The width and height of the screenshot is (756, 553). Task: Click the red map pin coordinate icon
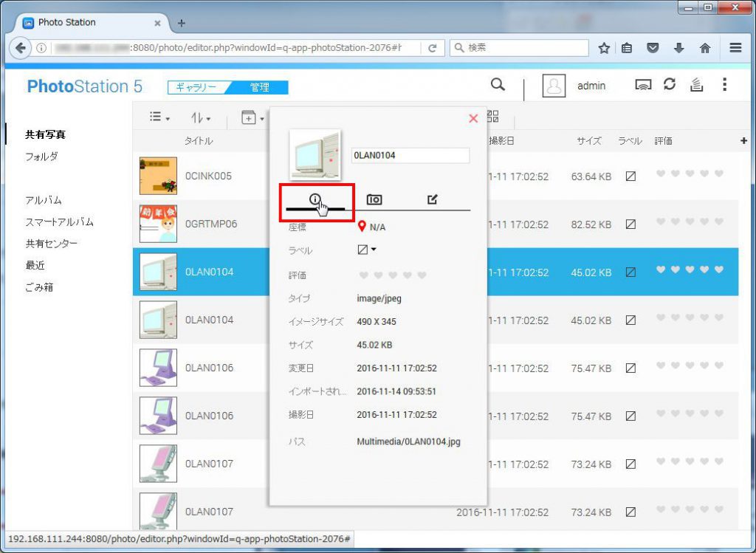362,227
